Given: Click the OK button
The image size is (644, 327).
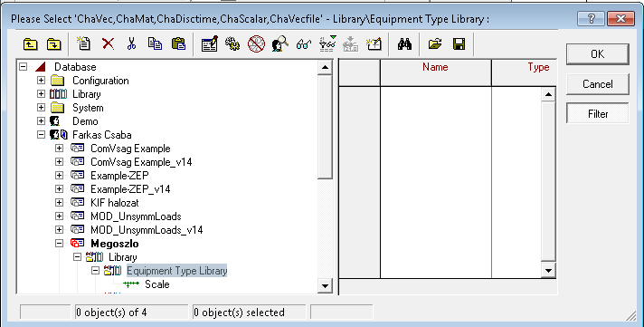Looking at the screenshot, I should [x=598, y=53].
